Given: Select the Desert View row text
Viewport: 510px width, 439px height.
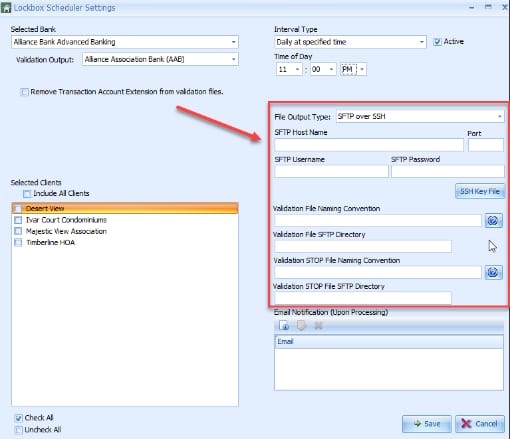Looking at the screenshot, I should click(x=45, y=209).
